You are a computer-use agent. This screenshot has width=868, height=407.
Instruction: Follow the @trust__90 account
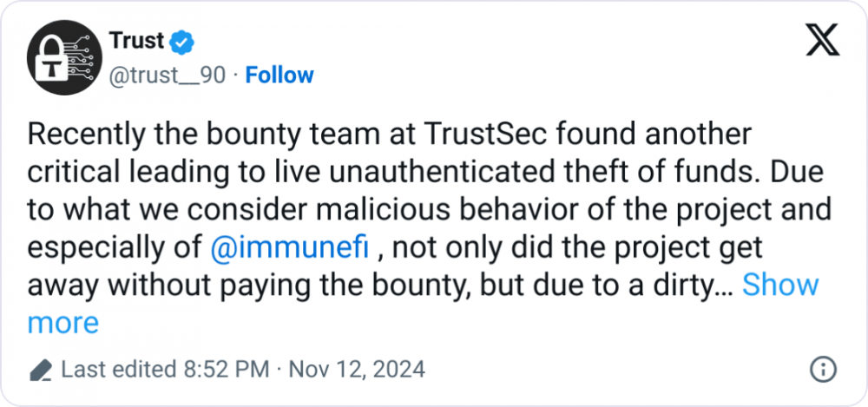click(279, 75)
